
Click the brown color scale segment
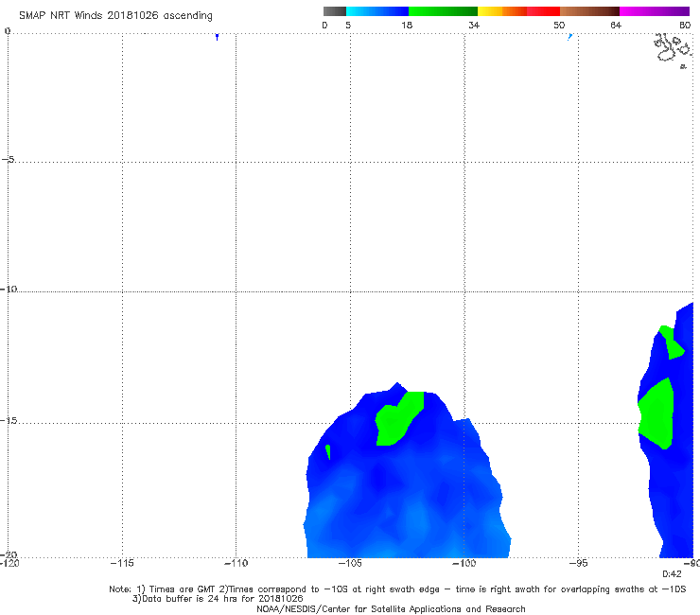click(589, 11)
